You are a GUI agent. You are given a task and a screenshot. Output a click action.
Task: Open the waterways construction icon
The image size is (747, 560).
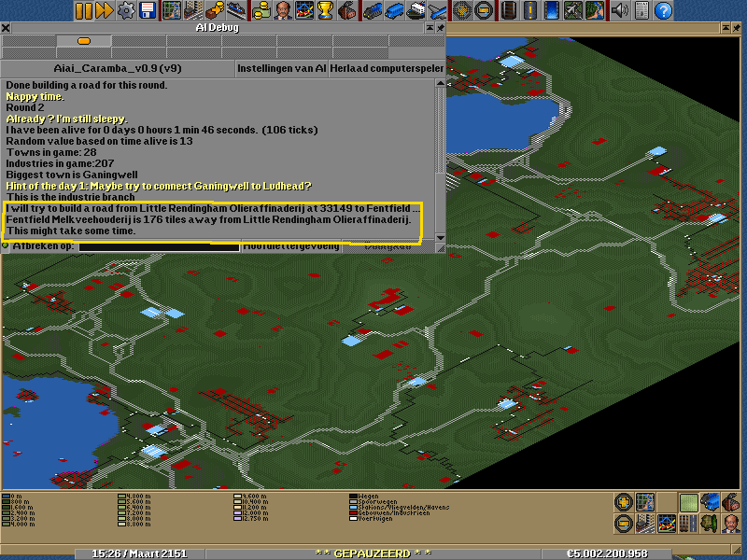coord(552,10)
